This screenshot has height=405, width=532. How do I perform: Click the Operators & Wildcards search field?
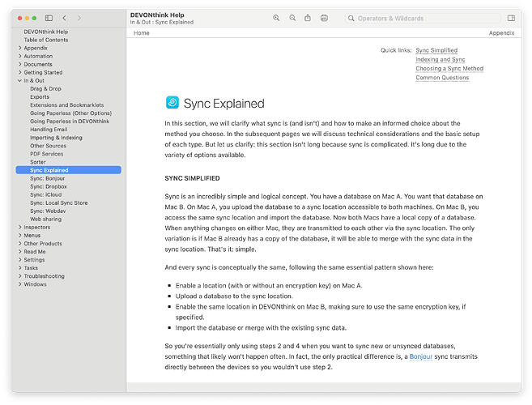coord(421,18)
